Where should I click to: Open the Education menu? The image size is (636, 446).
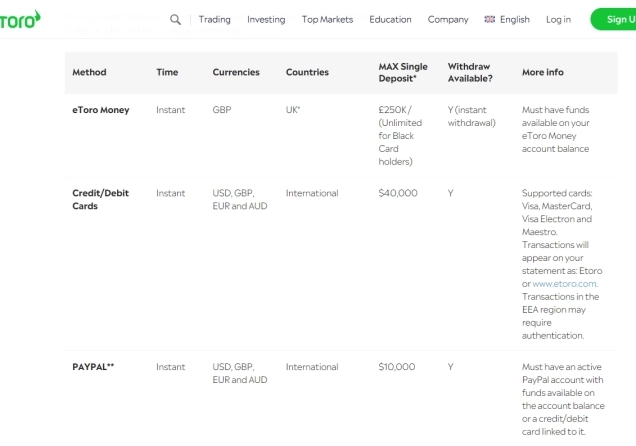(x=390, y=19)
